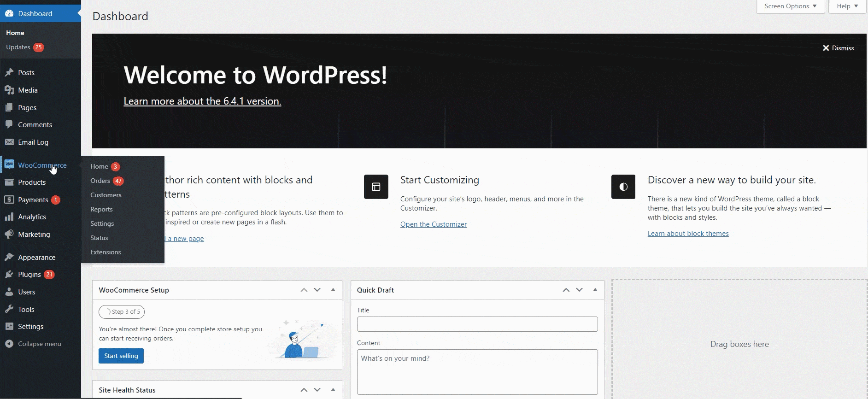Click the block theme half-circle icon
The height and width of the screenshot is (399, 868).
pos(623,187)
